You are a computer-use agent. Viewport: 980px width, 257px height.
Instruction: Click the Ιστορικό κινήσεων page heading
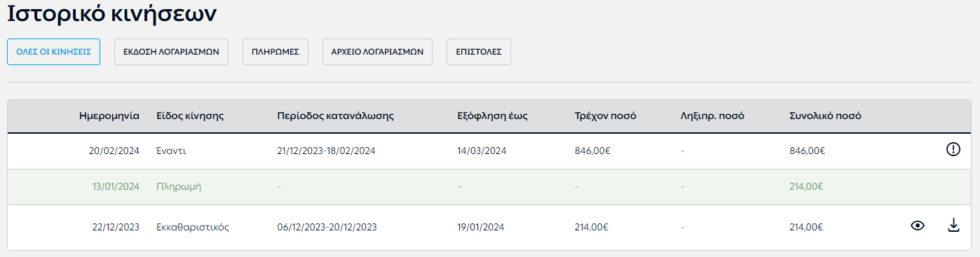(111, 13)
